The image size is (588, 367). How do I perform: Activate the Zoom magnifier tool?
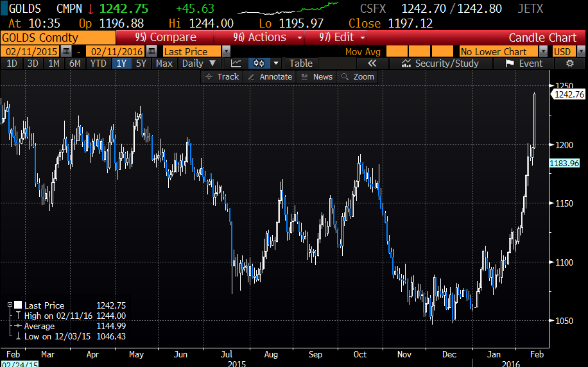coord(358,76)
